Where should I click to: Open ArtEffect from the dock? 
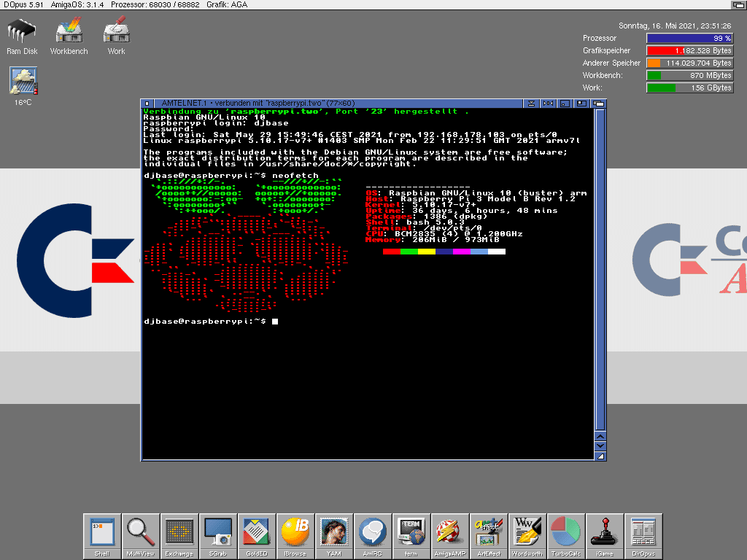click(489, 536)
